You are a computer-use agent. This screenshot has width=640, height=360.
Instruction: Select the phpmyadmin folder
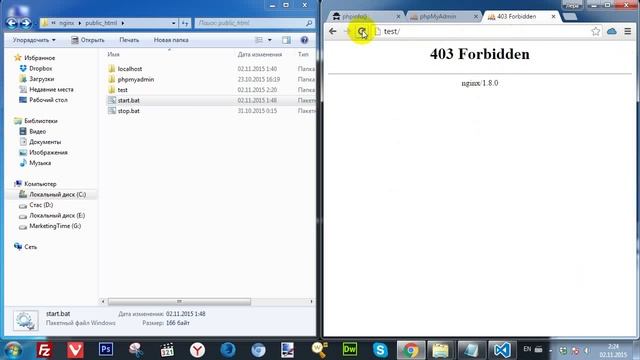tap(136, 80)
